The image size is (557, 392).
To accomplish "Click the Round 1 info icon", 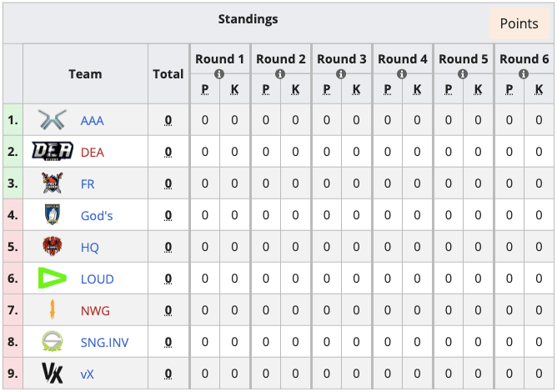I will [219, 74].
